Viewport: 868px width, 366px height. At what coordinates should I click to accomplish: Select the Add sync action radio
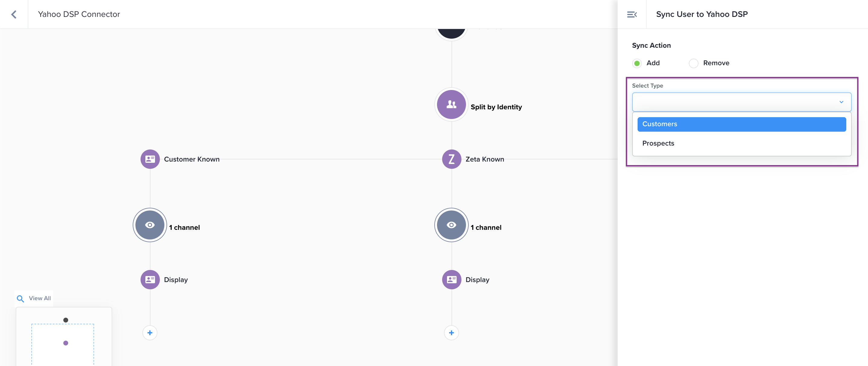tap(637, 63)
